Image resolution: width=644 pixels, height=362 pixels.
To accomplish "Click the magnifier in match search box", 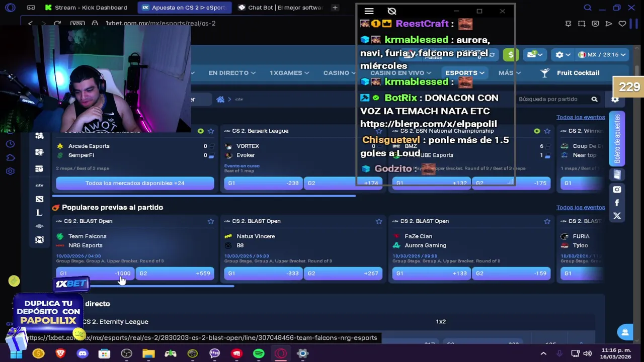I will 594,99.
